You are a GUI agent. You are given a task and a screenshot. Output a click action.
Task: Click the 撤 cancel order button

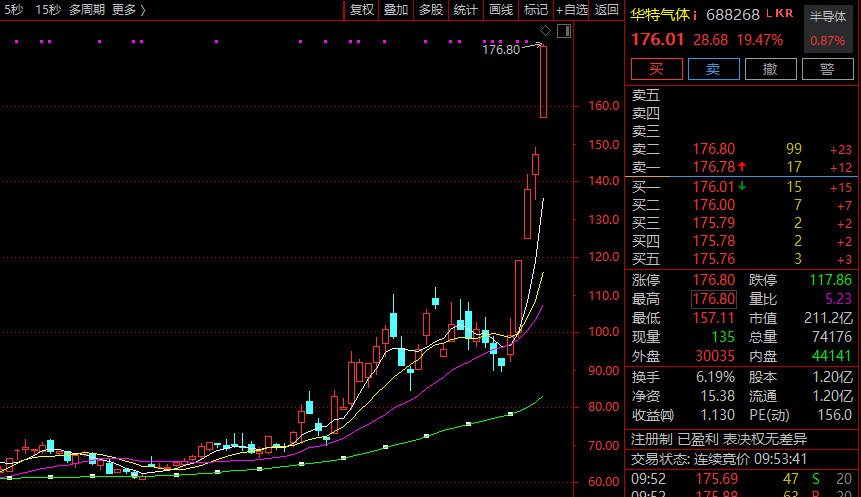coord(770,69)
